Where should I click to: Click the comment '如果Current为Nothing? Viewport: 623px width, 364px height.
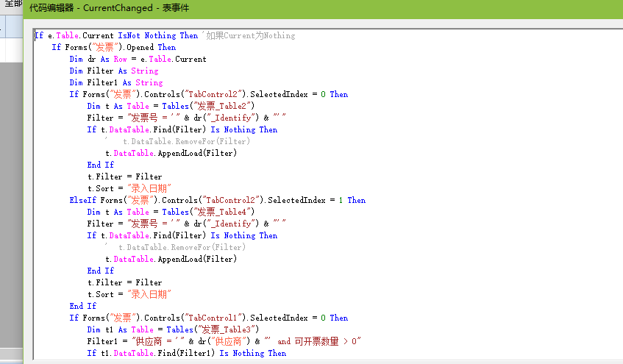click(x=249, y=35)
